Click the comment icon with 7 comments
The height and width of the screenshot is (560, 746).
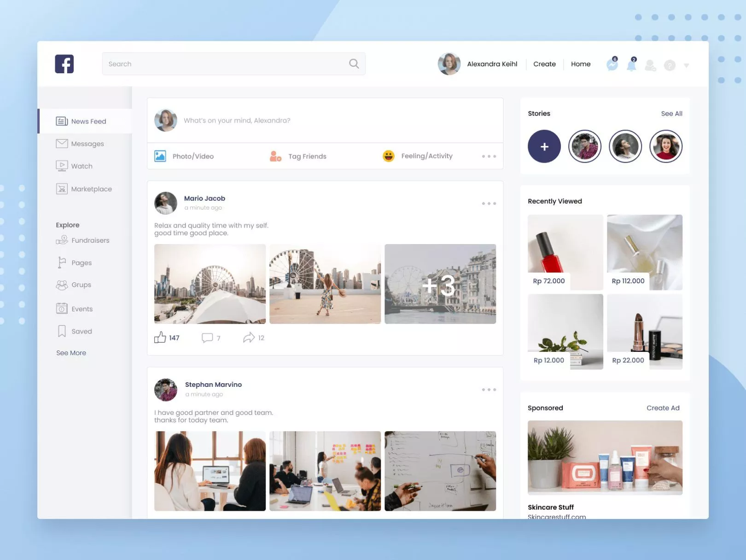click(207, 338)
